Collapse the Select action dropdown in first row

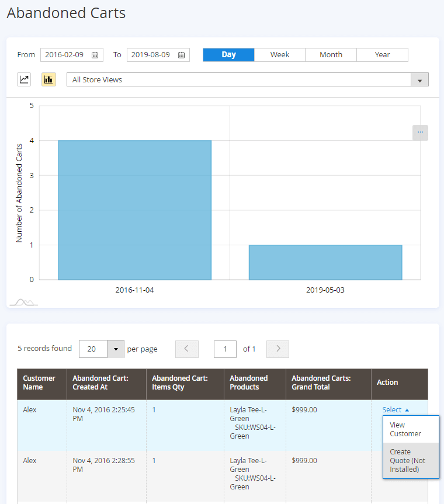(x=396, y=410)
